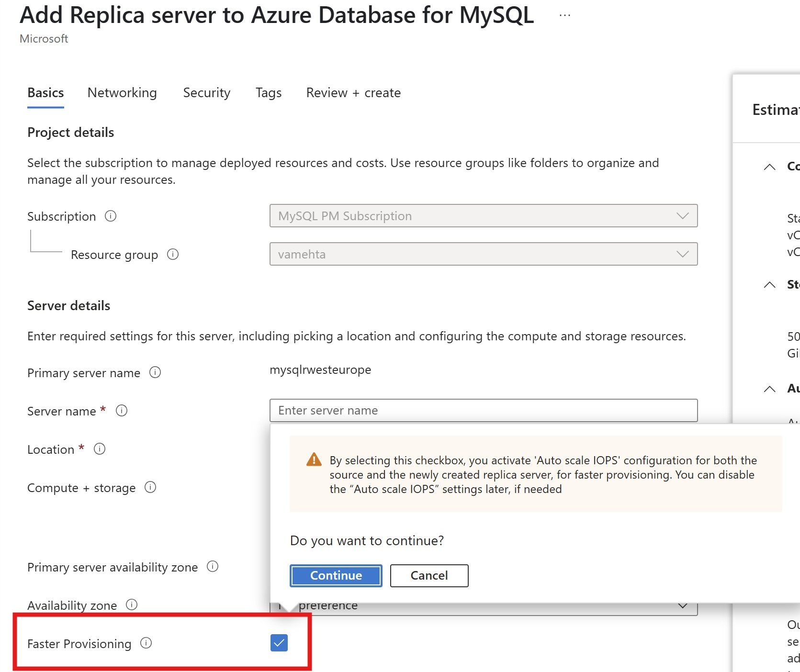Click the Availability zone info icon
The width and height of the screenshot is (800, 672).
132,605
